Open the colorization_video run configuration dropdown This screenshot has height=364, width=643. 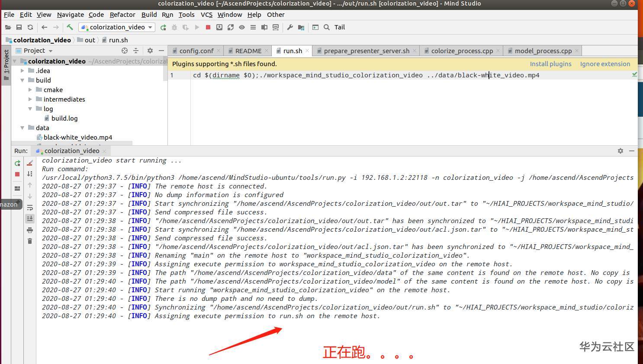117,27
